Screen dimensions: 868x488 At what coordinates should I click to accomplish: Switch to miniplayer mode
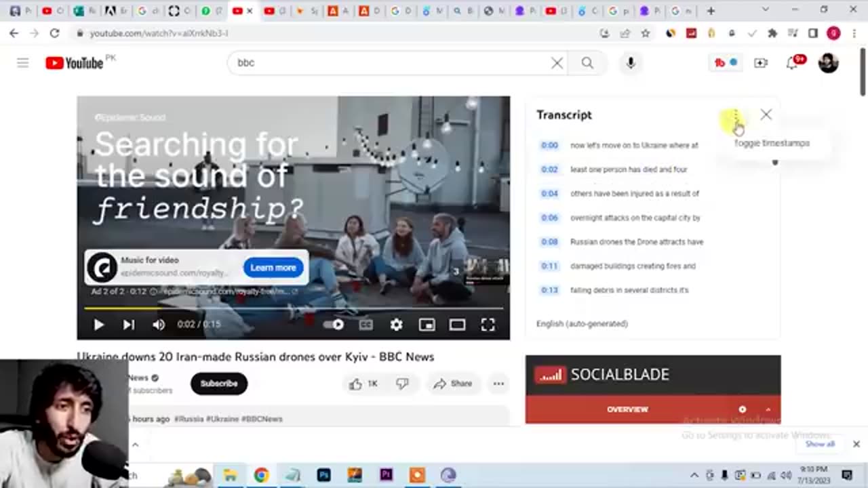click(x=427, y=325)
